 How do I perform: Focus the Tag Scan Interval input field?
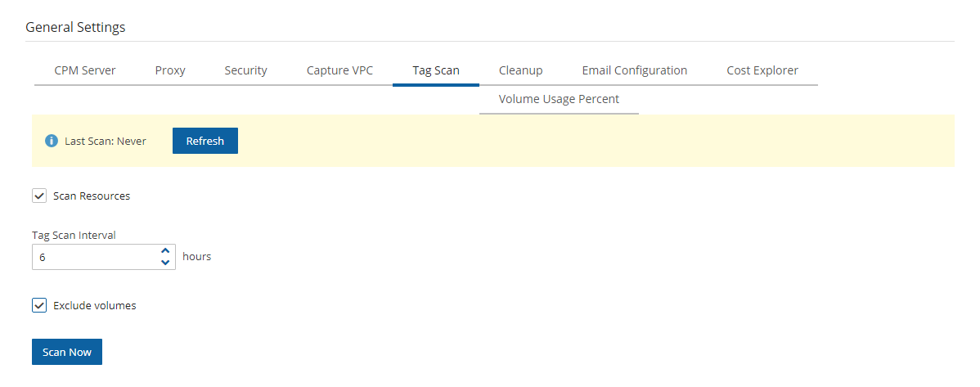tap(94, 256)
